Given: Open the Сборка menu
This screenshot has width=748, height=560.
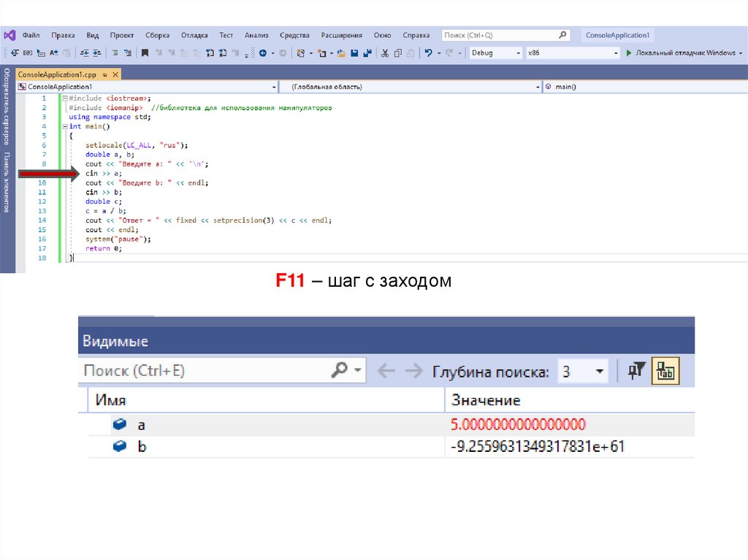Looking at the screenshot, I should pos(157,35).
